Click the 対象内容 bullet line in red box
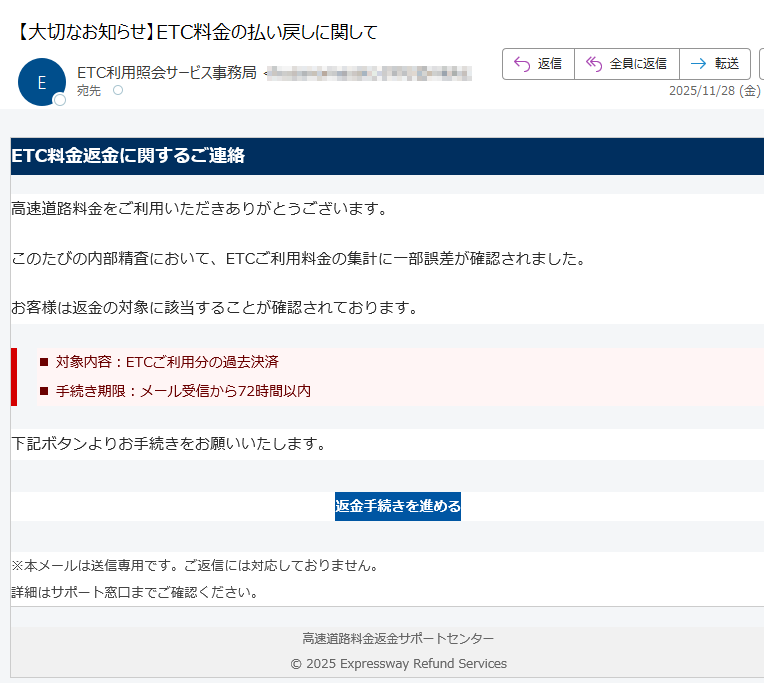764x683 pixels. click(166, 362)
